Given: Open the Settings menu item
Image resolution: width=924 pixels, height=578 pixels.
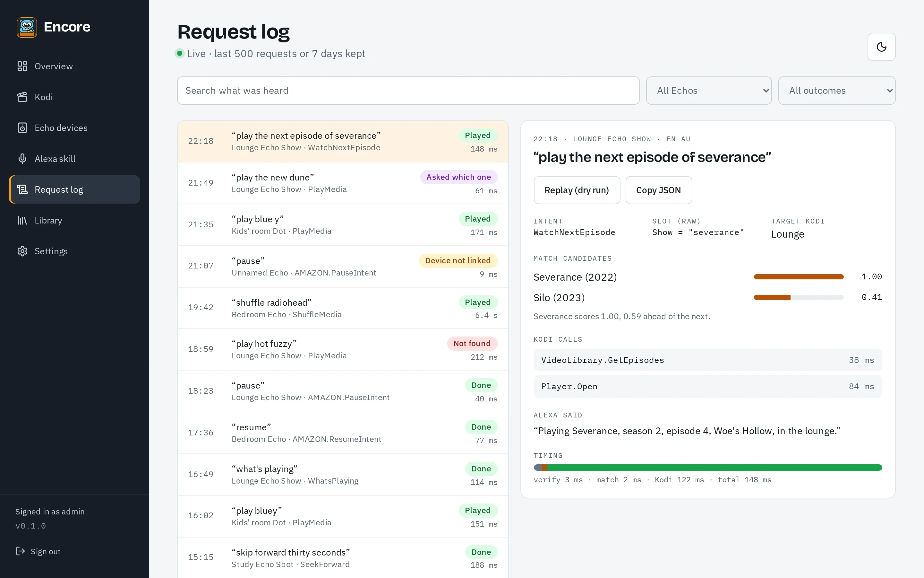Looking at the screenshot, I should coord(74,251).
